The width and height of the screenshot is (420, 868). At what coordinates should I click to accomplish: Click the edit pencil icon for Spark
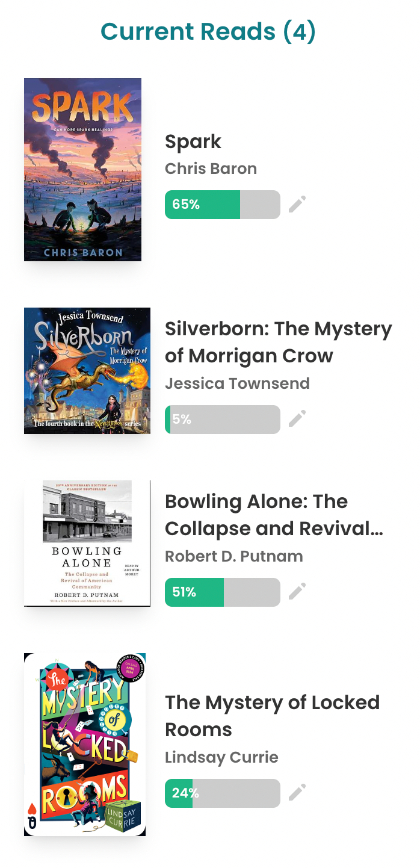[x=297, y=205]
